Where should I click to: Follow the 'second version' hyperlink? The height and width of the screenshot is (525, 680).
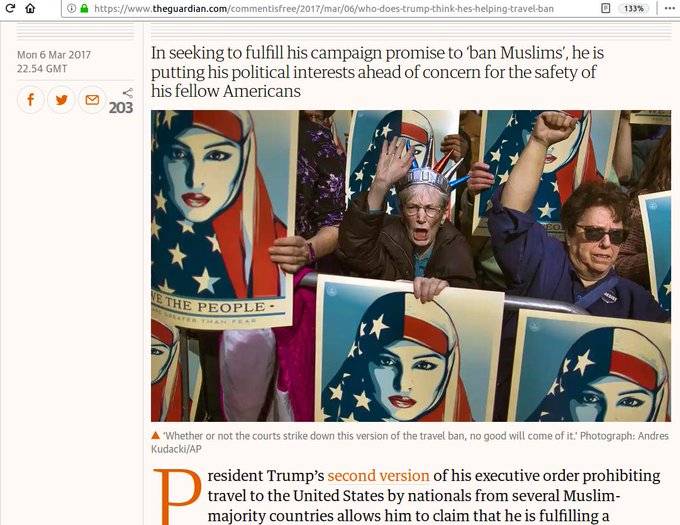pyautogui.click(x=378, y=476)
